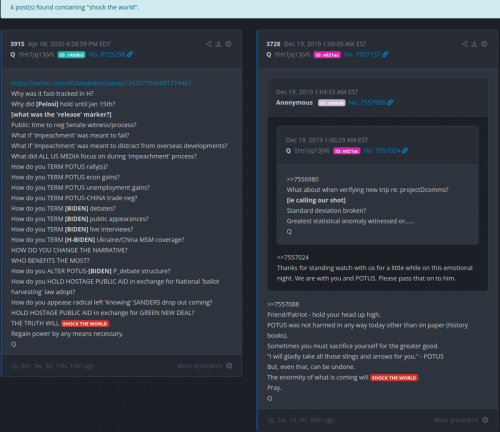Click the circle icon on post 3728 header

click(x=484, y=44)
